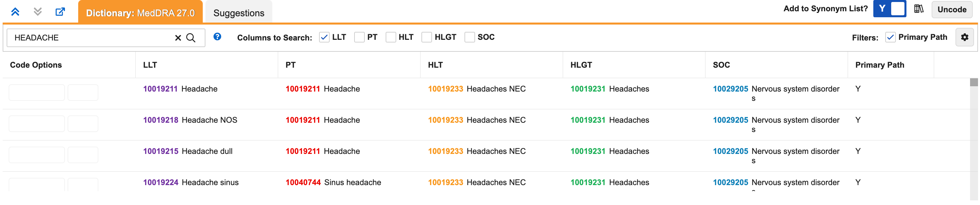Click into the dictionary search field

tap(91, 38)
